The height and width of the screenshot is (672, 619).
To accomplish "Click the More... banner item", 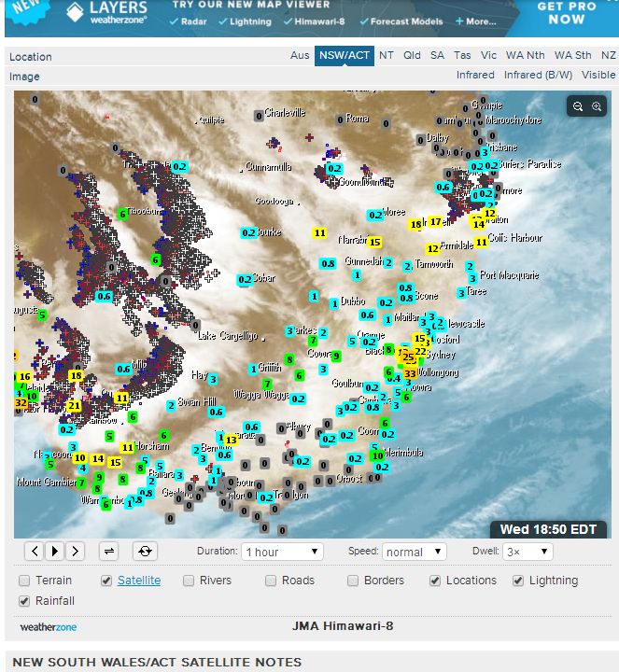I will coord(475,21).
